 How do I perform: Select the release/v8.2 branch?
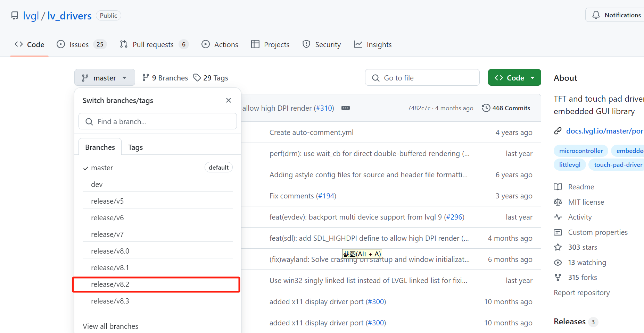pos(157,284)
